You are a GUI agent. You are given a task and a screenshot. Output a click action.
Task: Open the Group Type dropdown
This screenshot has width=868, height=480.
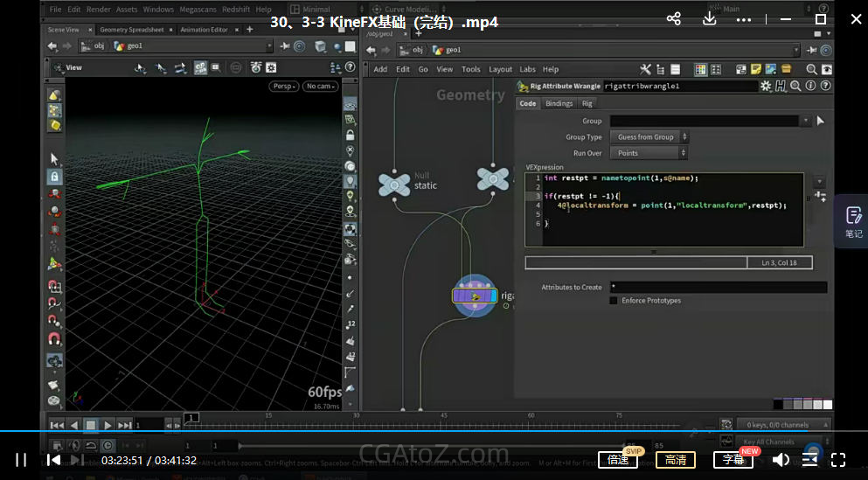[x=649, y=137]
